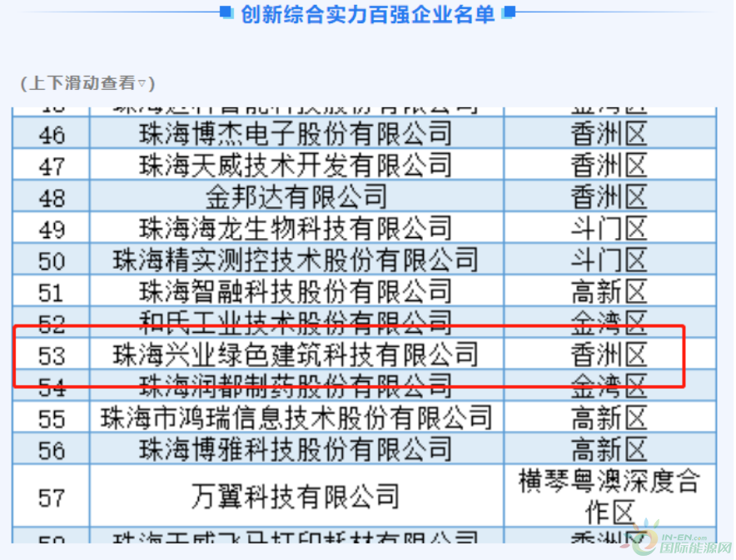Click rank number 51
Screen dimensions: 736x560
click(52, 293)
